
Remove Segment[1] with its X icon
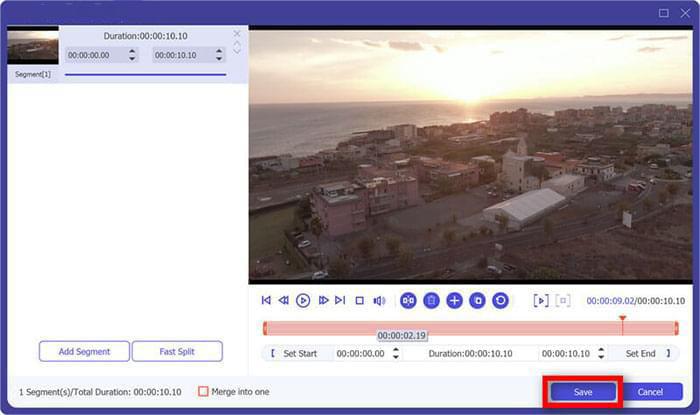[x=237, y=33]
